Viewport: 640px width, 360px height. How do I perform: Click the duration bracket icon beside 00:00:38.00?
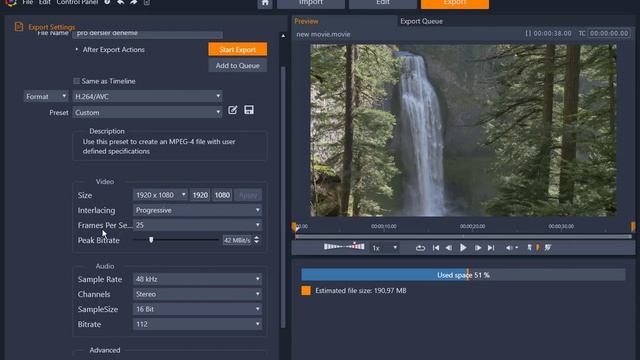coord(528,33)
